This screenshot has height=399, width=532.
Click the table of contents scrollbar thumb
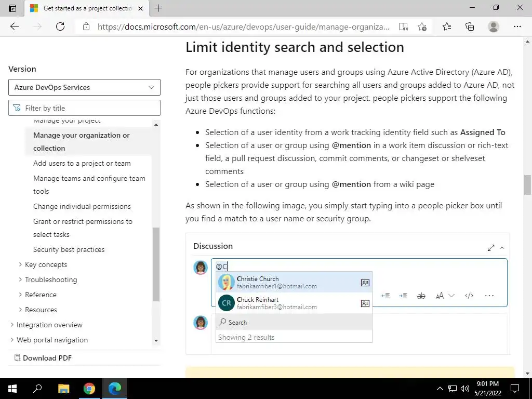pyautogui.click(x=156, y=264)
